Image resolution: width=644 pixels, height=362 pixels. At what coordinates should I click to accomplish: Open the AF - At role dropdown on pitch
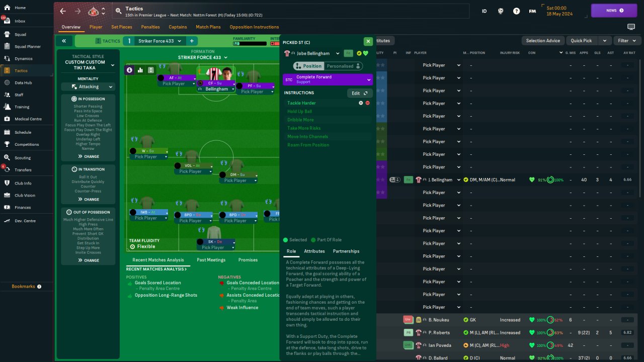tap(176, 78)
